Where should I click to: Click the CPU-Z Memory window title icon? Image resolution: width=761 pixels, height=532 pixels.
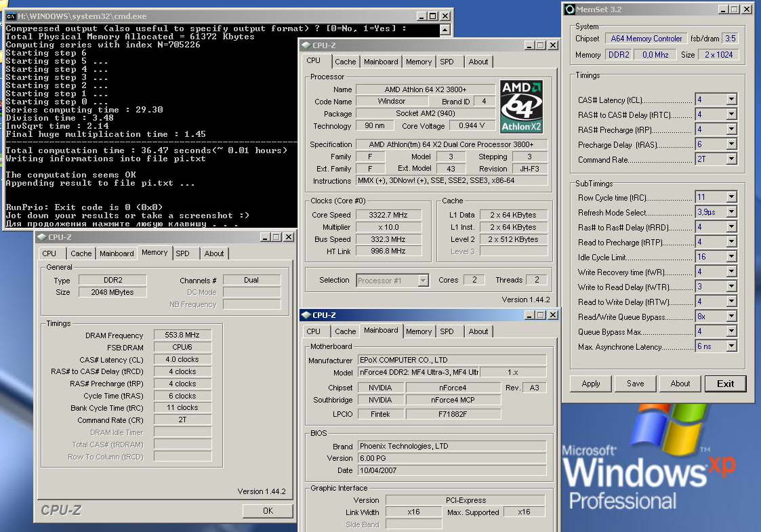point(42,237)
